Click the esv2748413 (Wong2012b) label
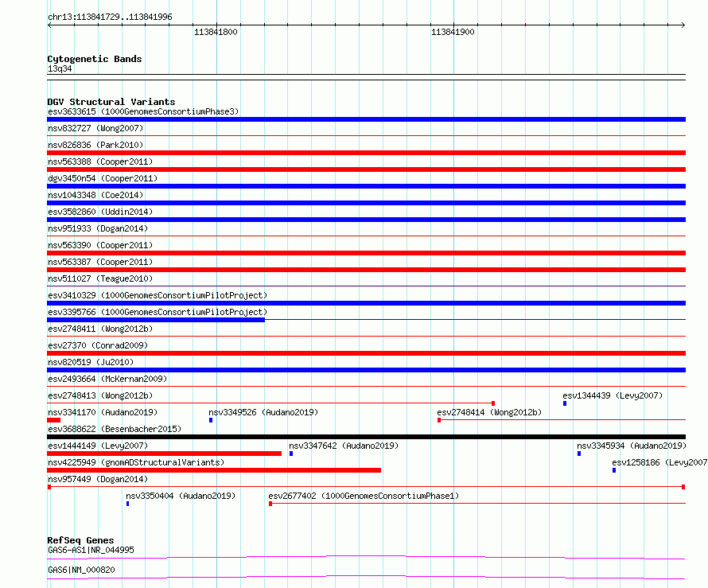 (100, 395)
